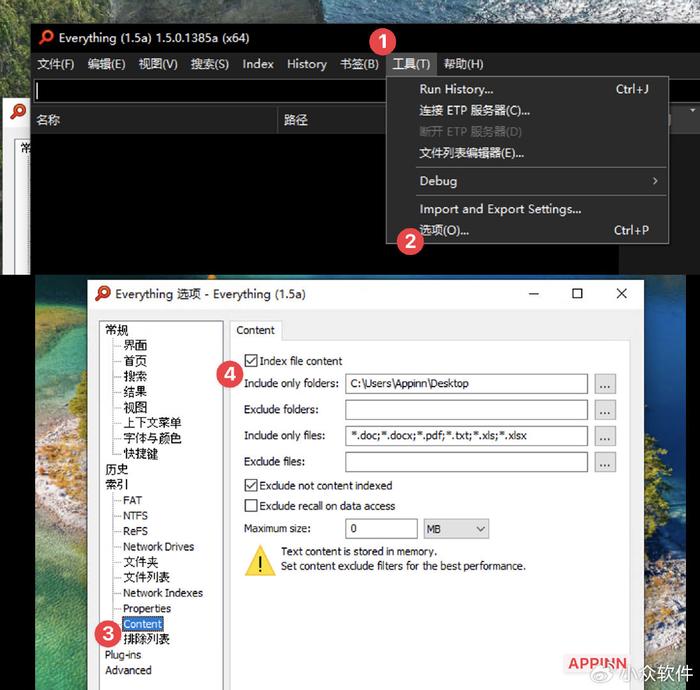Maximize the Everything options window

point(577,294)
